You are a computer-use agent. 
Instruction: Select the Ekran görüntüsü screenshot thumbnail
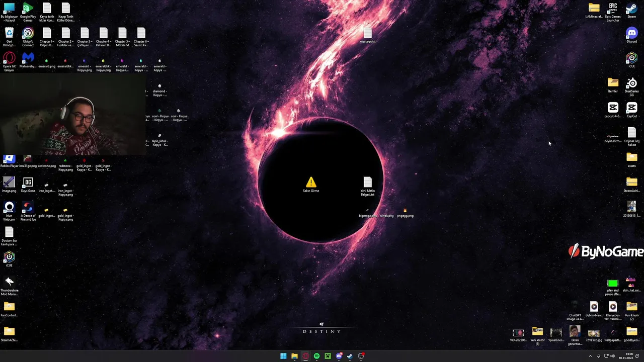(575, 336)
